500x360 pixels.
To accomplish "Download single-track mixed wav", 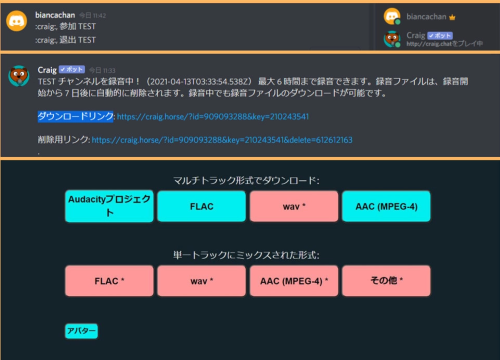I will tap(202, 281).
